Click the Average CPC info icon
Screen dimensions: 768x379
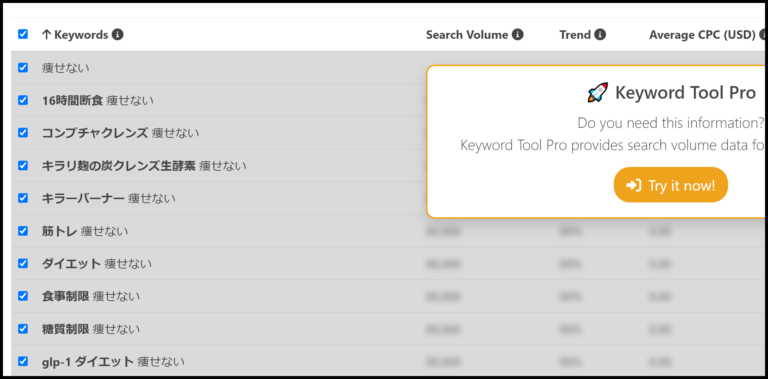[763, 35]
